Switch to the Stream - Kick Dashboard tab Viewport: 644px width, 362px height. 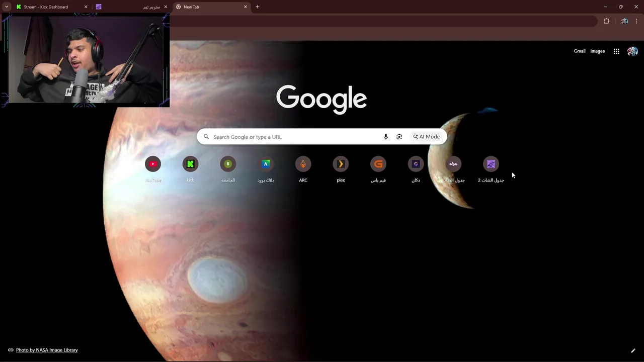(51, 7)
